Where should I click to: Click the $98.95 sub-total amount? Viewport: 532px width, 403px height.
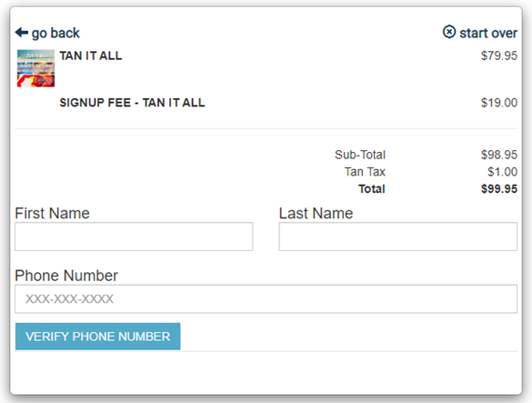tap(499, 155)
